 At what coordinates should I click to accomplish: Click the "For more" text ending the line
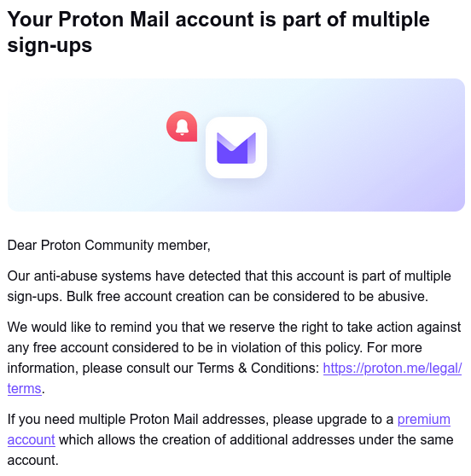coord(394,347)
